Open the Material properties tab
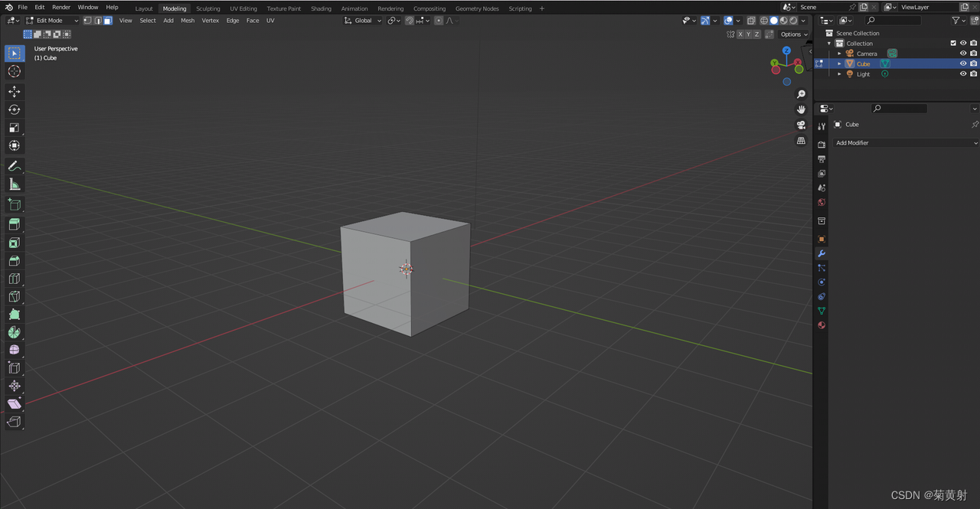The image size is (980, 509). (x=822, y=325)
